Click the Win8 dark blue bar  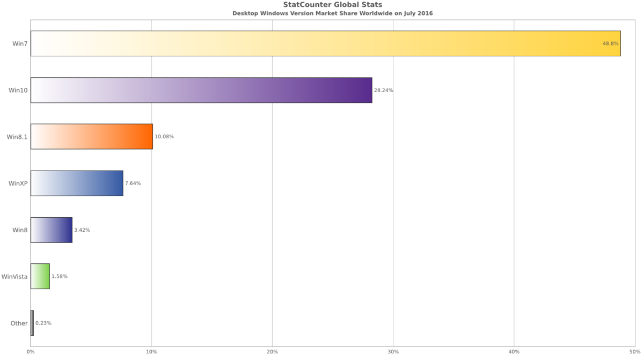(52, 230)
